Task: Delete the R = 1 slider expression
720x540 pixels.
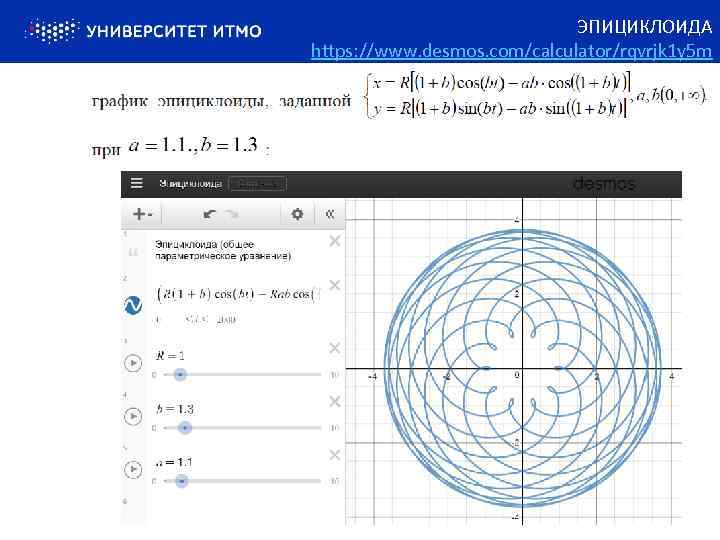Action: pos(335,348)
